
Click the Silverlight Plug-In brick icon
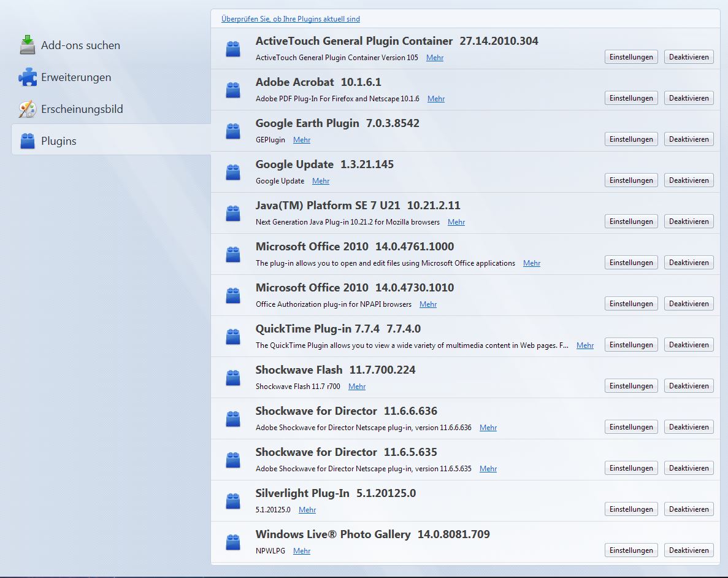tap(233, 501)
